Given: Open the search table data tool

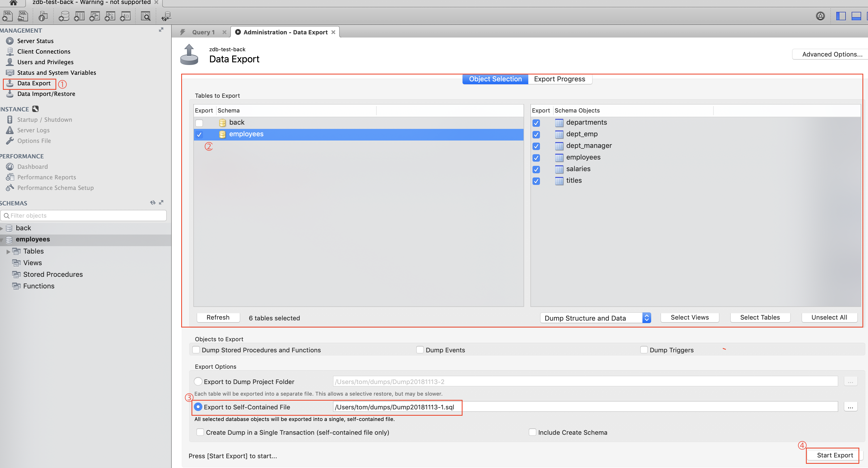Looking at the screenshot, I should tap(146, 16).
